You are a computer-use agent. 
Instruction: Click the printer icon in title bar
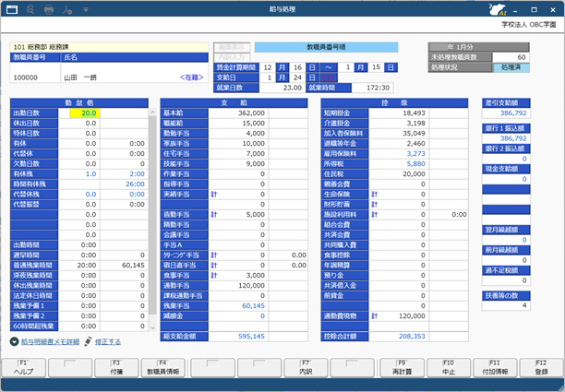(x=49, y=10)
